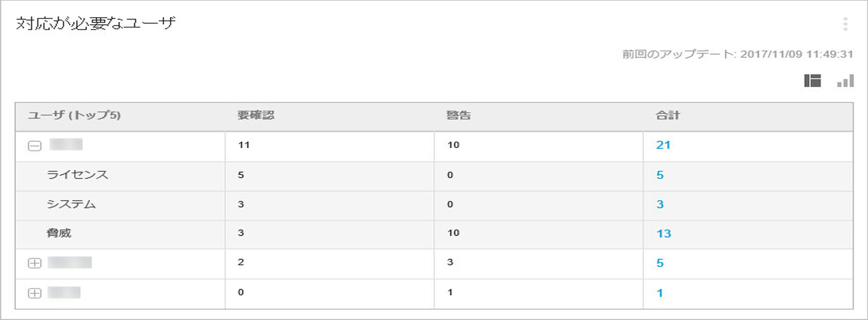Open the total 21 link
868x320 pixels.
pos(663,145)
